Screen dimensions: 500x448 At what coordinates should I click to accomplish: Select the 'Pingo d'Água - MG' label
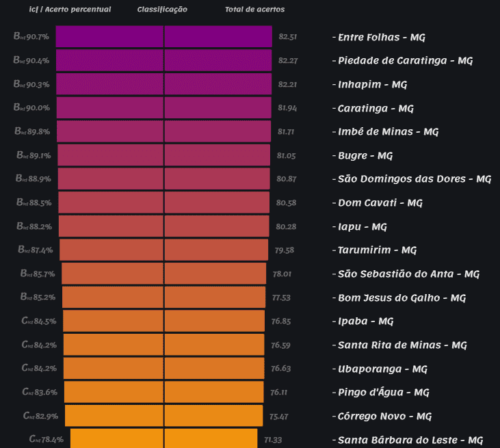[x=384, y=392]
